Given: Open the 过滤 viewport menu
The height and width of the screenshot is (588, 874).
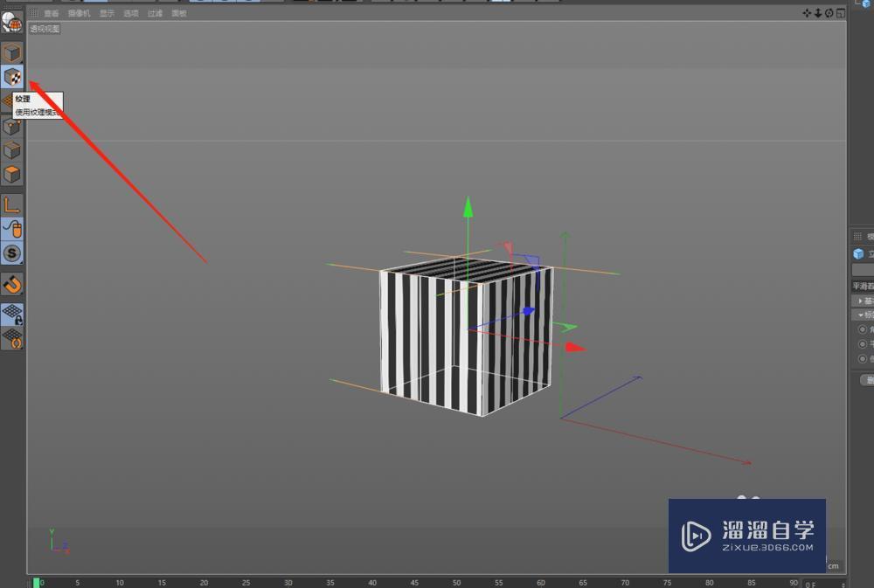Looking at the screenshot, I should [155, 13].
